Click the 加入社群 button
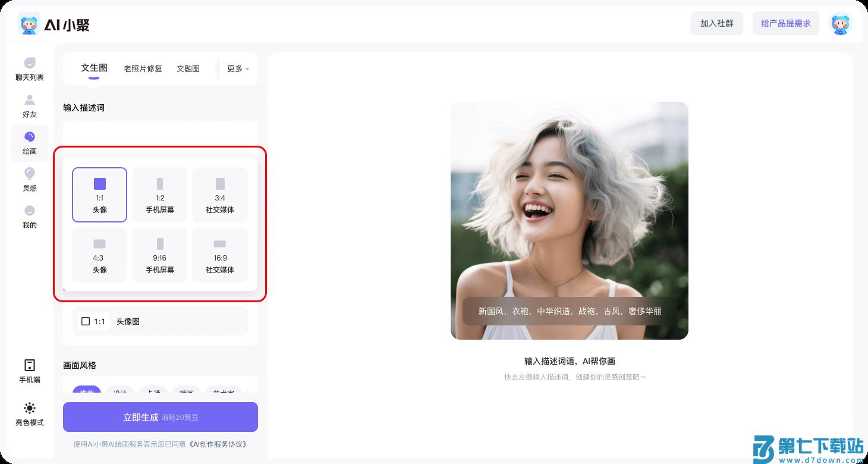Screen dimensions: 868x464 pyautogui.click(x=717, y=24)
